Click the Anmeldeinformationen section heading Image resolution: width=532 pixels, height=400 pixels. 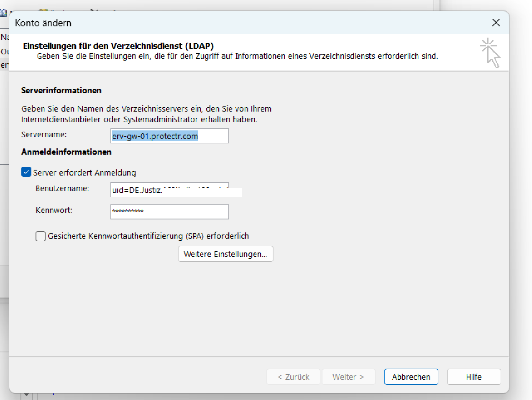coord(66,152)
